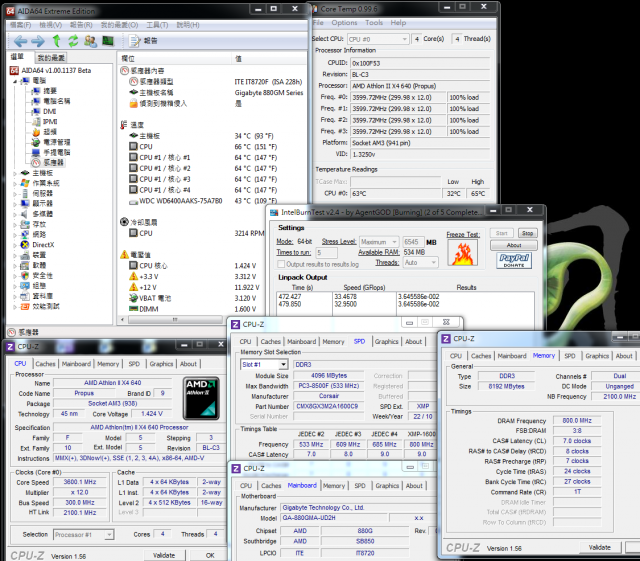The height and width of the screenshot is (561, 640).
Task: Click AIDA64 red 64 root icon in tree
Action: tap(14, 71)
